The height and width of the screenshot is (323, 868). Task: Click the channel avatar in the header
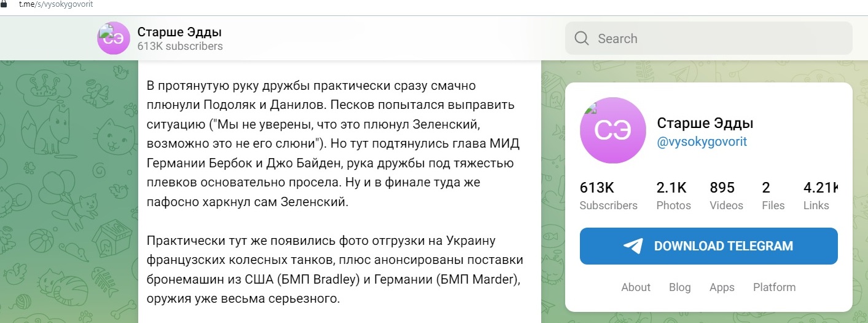coord(114,38)
